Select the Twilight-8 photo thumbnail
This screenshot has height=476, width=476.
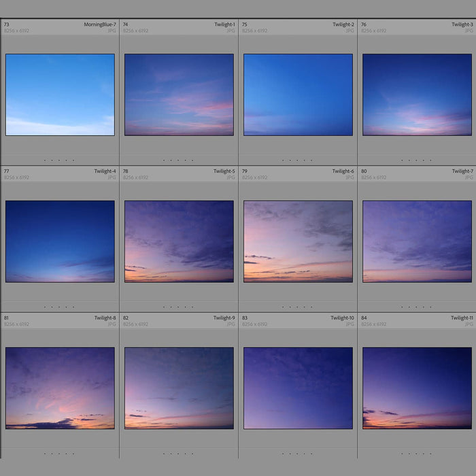pos(60,388)
